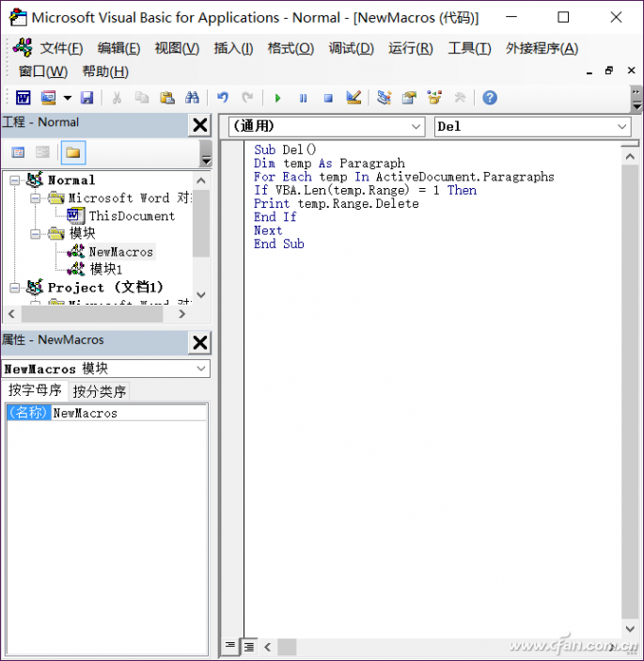644x661 pixels.
Task: Collapse the Normal project tree node
Action: (16, 180)
